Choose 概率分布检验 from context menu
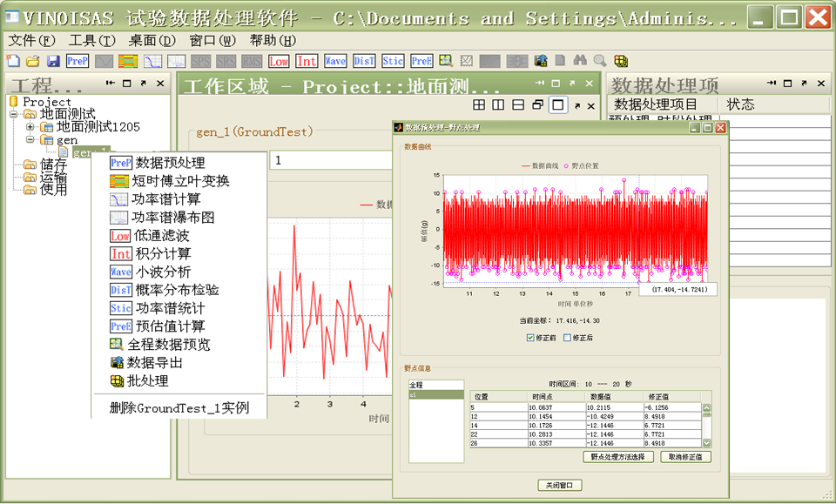Viewport: 836px width, 504px height. 179,290
